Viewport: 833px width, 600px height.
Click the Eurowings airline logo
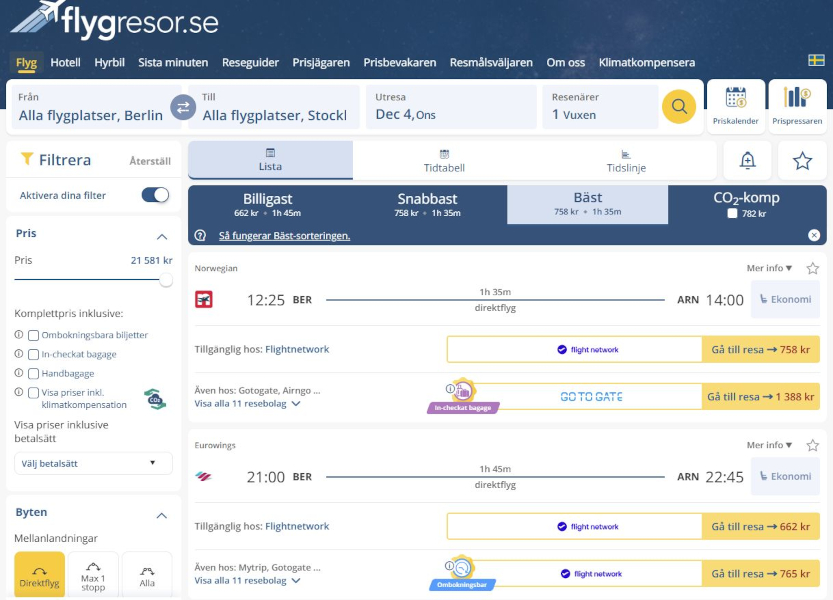203,476
